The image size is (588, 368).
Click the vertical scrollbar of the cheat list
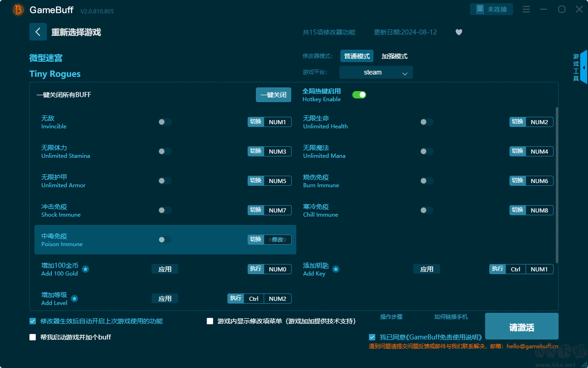557,185
